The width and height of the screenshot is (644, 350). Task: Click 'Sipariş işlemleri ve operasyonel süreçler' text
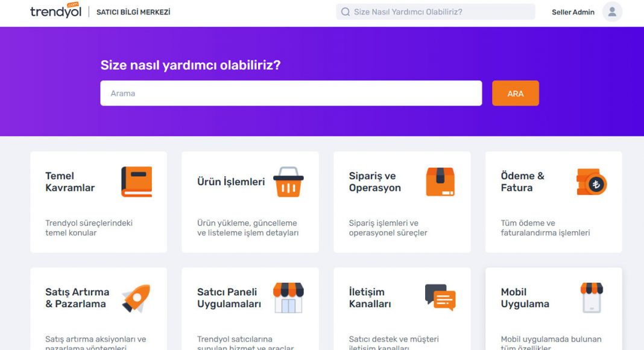388,227
